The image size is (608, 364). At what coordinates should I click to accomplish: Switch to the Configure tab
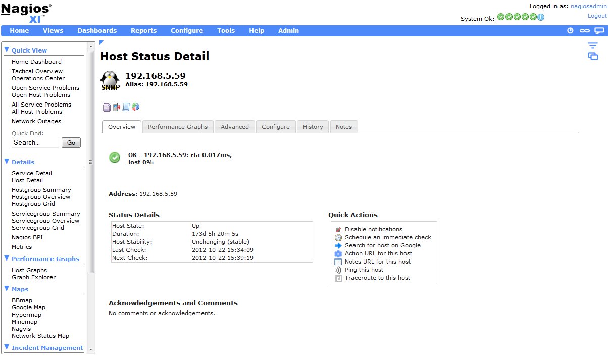(276, 127)
